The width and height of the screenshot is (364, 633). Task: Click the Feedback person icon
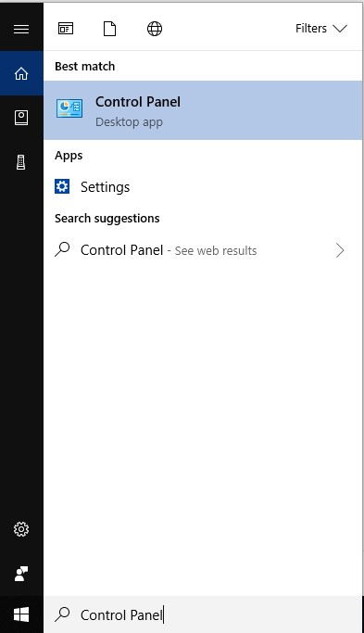pos(21,574)
